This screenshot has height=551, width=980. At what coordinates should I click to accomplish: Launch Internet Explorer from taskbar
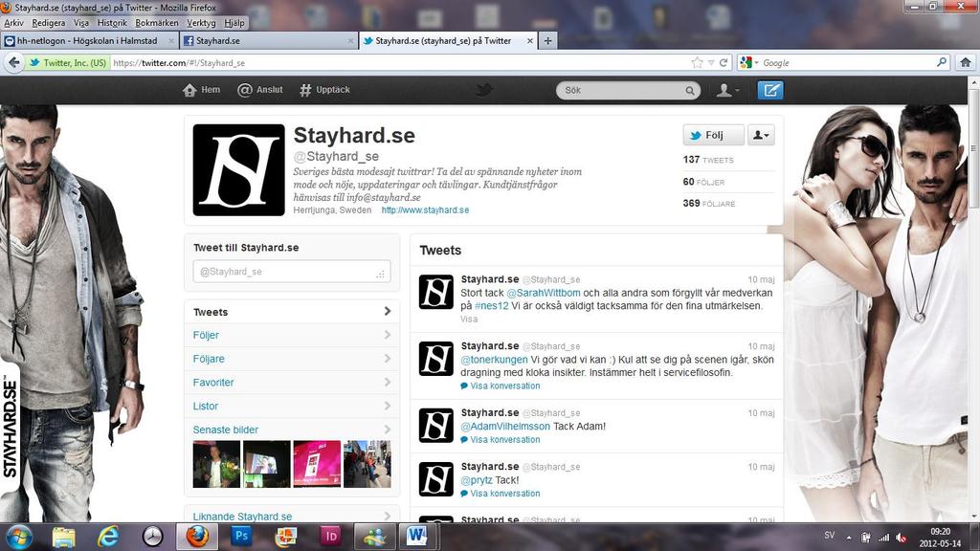pyautogui.click(x=108, y=537)
